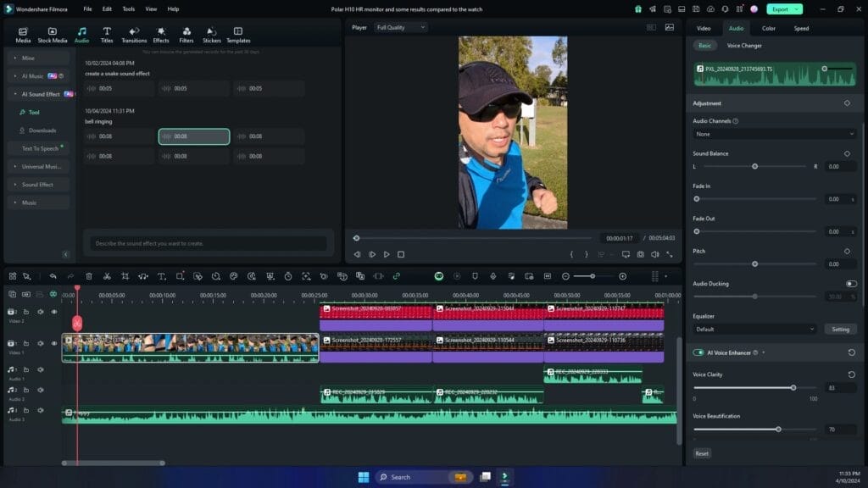Mute Audio 1 track with speaker icon

41,369
